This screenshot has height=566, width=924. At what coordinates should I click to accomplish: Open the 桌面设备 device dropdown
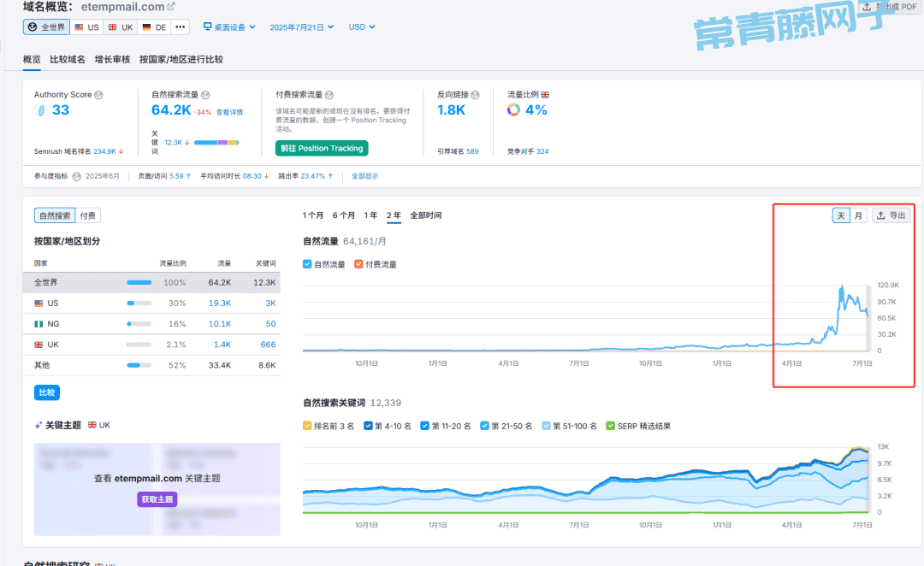(x=229, y=27)
